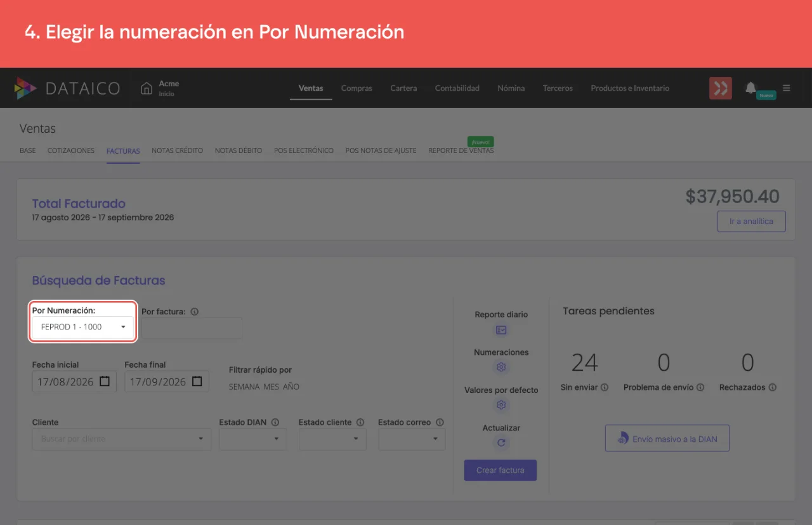Open the Reporte de Ventas tab

point(461,150)
